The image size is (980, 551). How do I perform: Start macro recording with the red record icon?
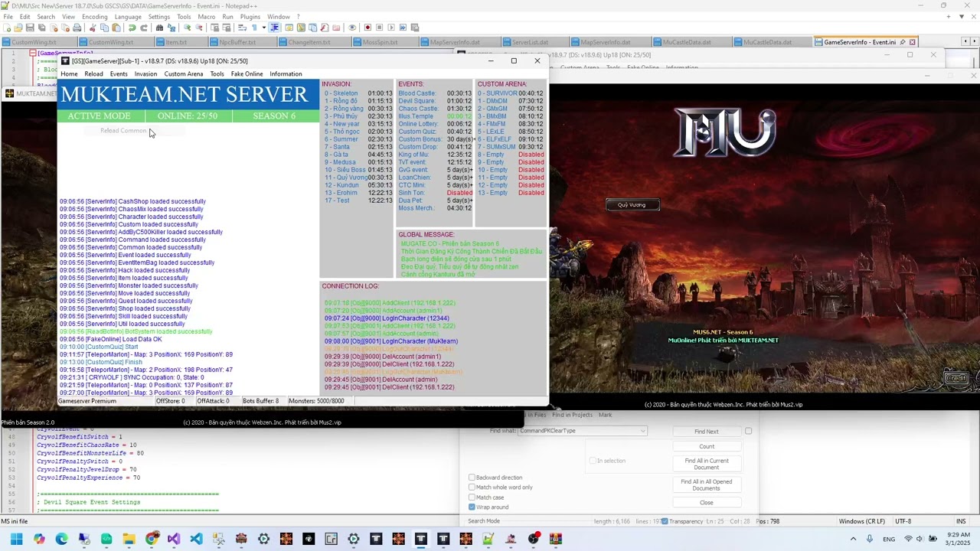368,28
